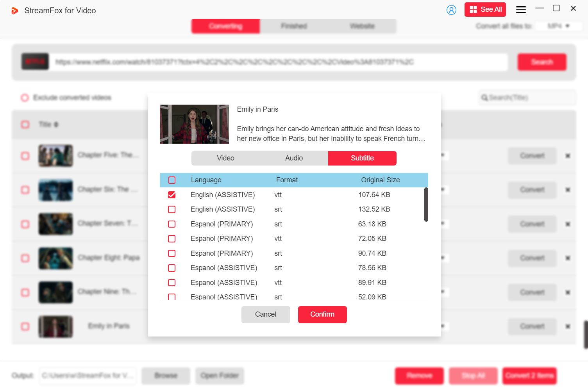Click the Emily in Paris dialog thumbnail
Viewport: 588px width, 390px height.
[194, 124]
